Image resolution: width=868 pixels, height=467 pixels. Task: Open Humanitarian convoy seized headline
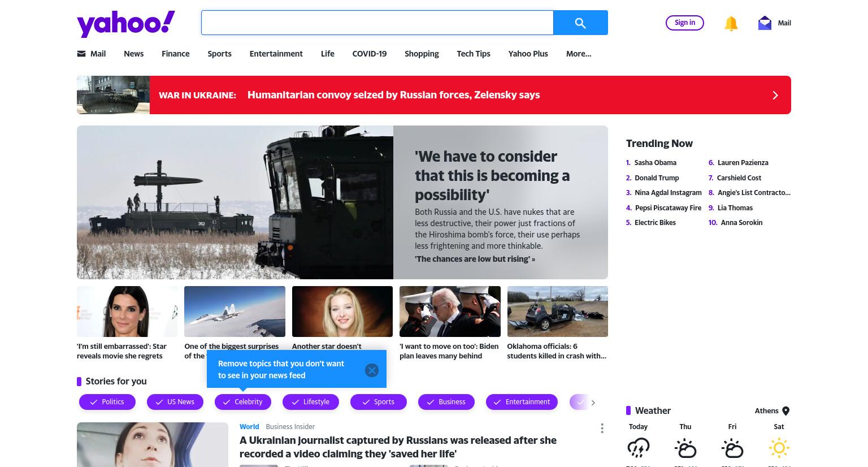(x=393, y=95)
